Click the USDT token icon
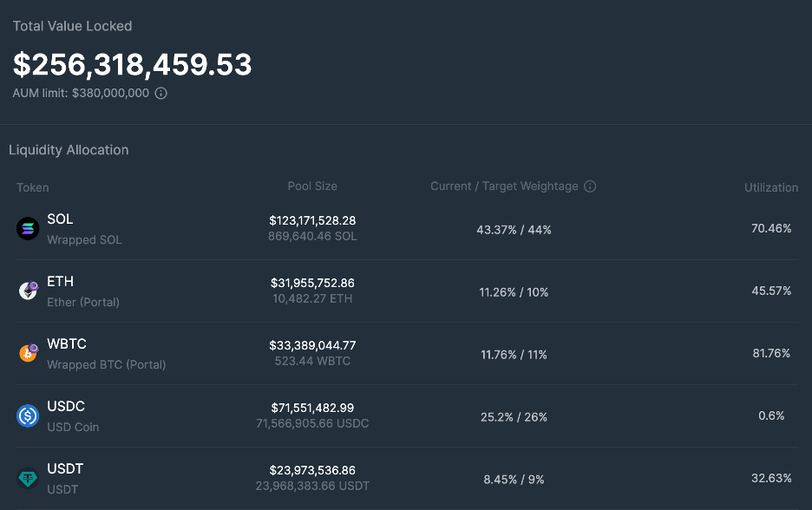The height and width of the screenshot is (510, 812). 29,478
